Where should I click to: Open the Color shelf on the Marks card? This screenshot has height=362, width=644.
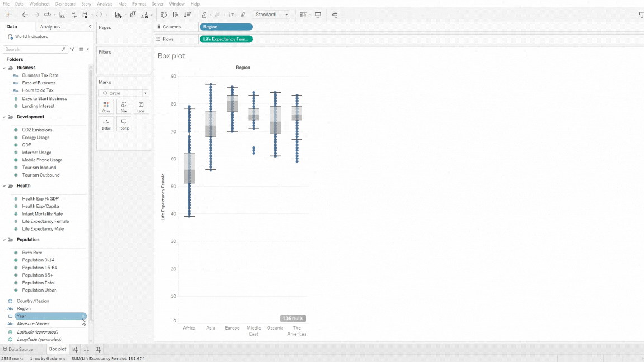(106, 106)
